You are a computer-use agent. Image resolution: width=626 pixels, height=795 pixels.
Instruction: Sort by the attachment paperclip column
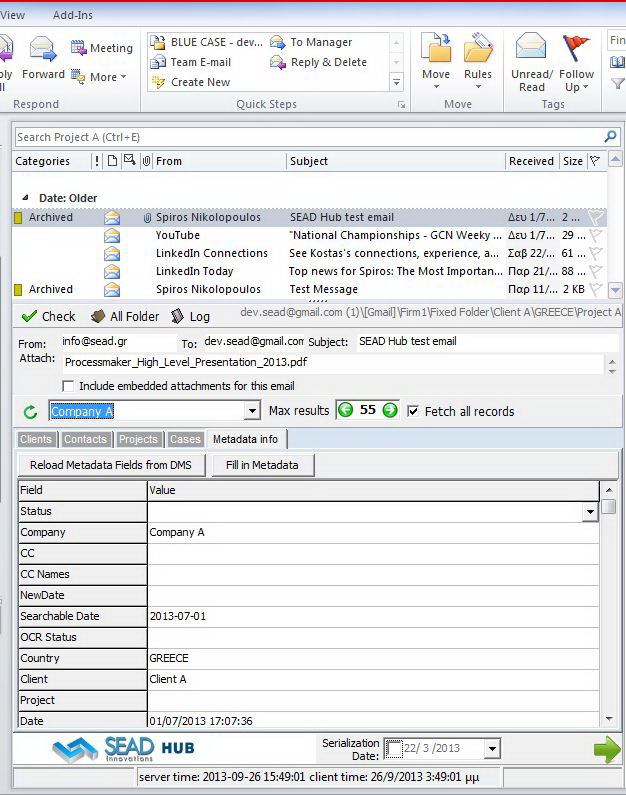tap(146, 161)
